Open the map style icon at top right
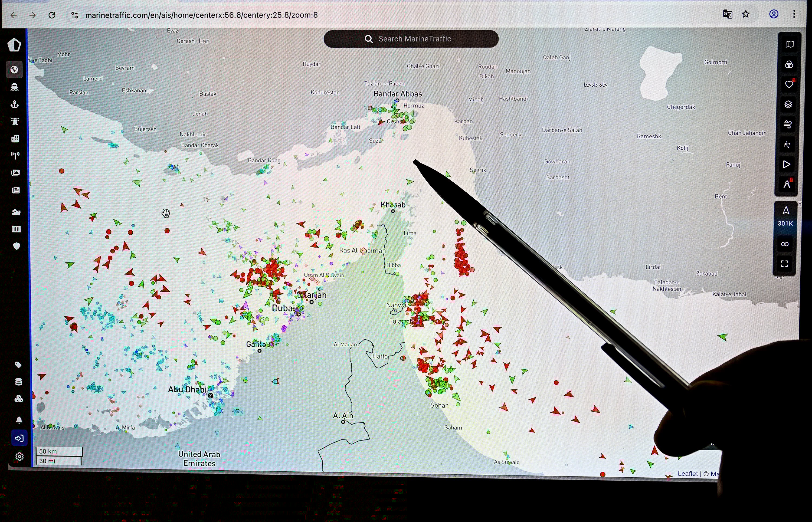This screenshot has width=812, height=522. 789,44
